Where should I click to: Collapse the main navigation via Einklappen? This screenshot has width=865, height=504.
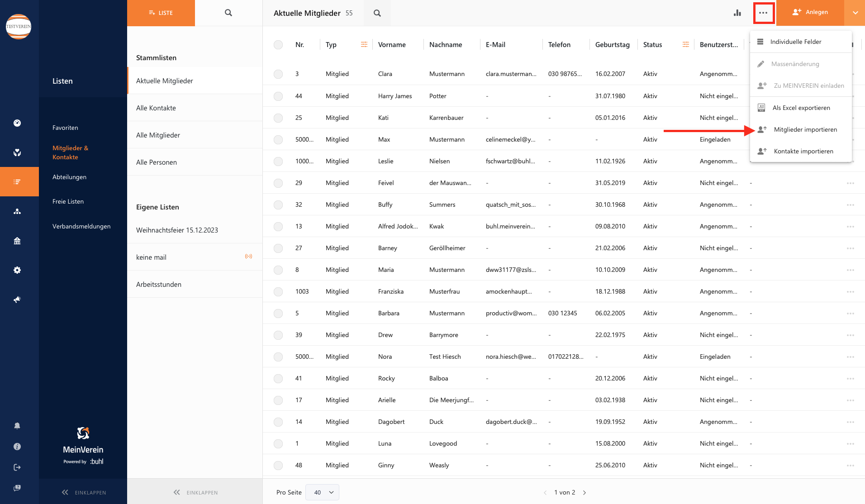tap(84, 492)
